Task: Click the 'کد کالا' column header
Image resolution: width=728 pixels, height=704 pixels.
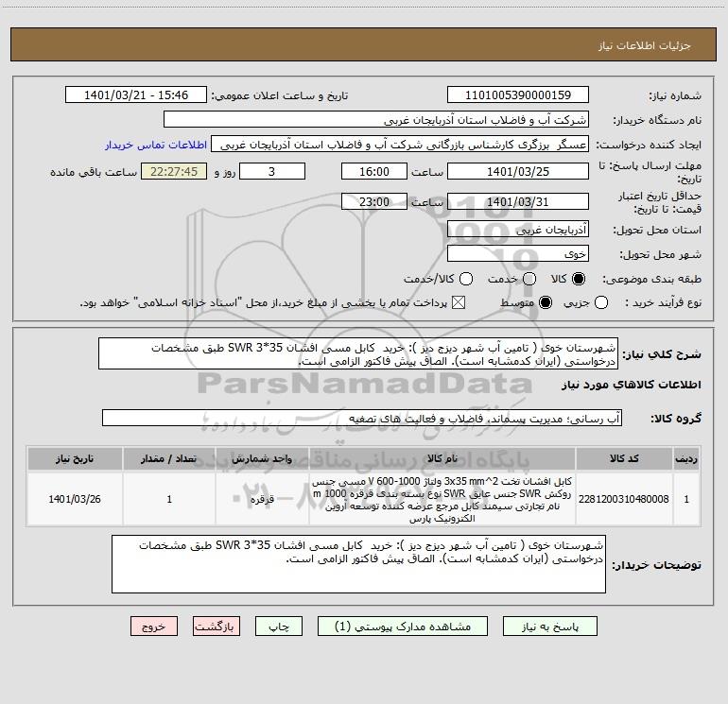Action: (624, 458)
